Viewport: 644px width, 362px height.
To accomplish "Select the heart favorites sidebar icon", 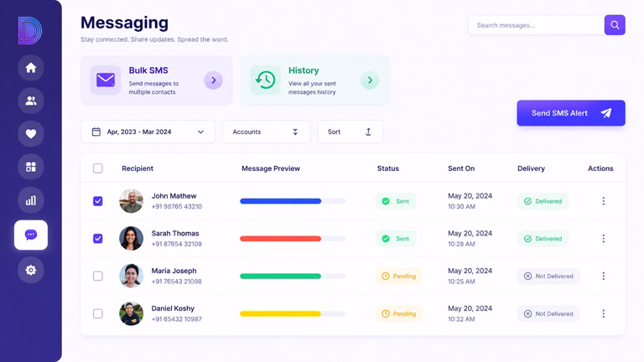I will pyautogui.click(x=31, y=134).
